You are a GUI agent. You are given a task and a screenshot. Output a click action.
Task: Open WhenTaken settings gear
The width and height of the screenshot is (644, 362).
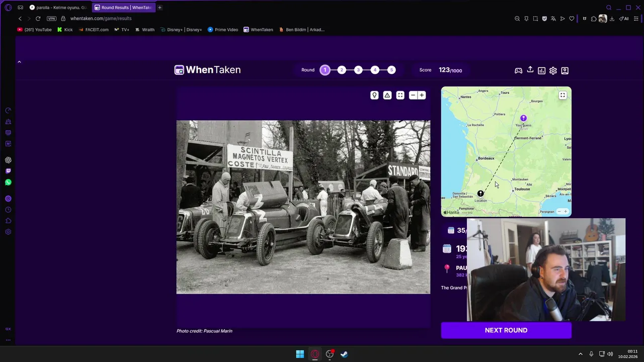(x=553, y=70)
